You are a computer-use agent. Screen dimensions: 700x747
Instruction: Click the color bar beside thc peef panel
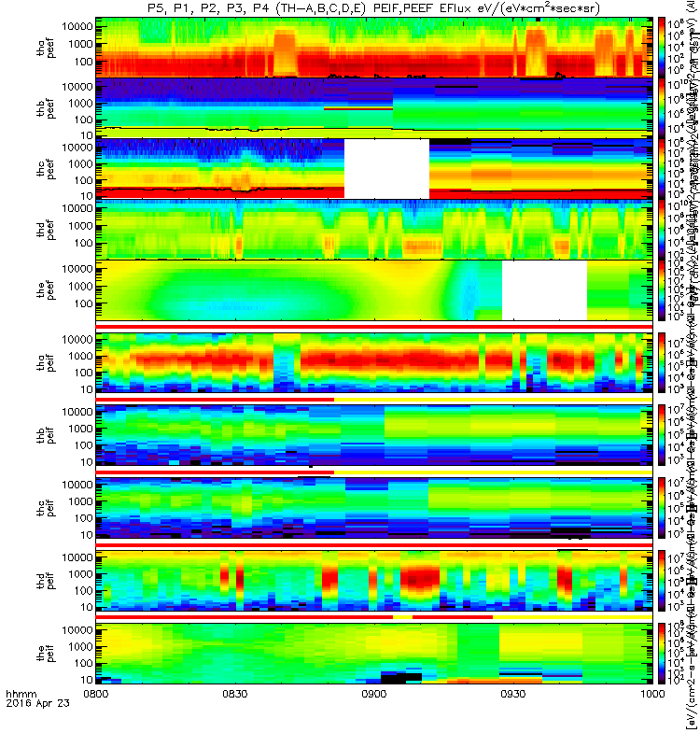[662, 169]
